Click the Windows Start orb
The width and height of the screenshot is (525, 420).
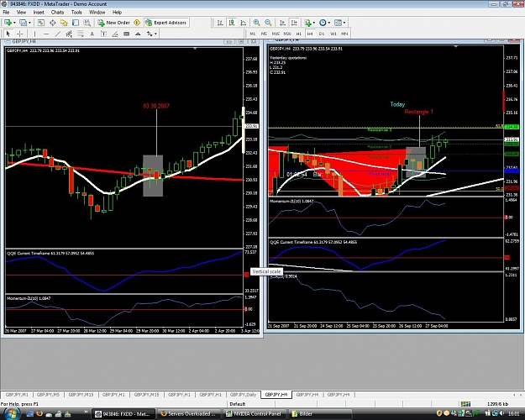click(x=11, y=413)
